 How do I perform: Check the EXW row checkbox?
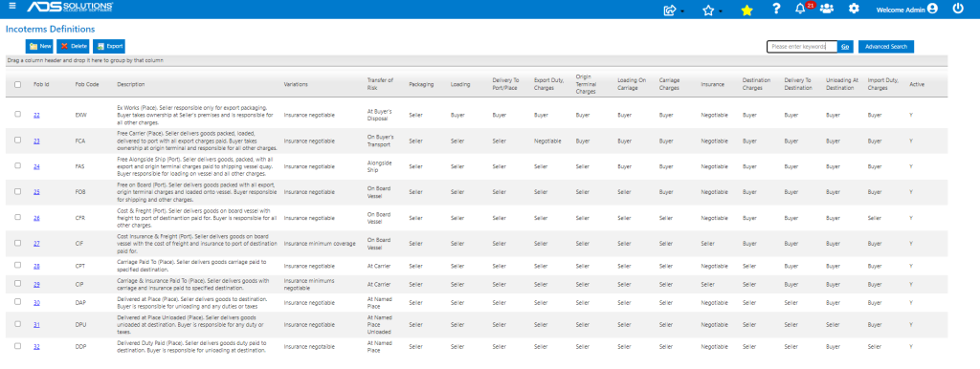tap(17, 115)
